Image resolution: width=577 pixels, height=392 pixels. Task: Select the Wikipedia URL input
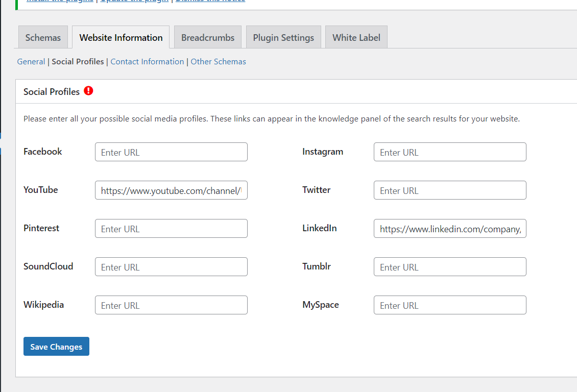tap(171, 305)
